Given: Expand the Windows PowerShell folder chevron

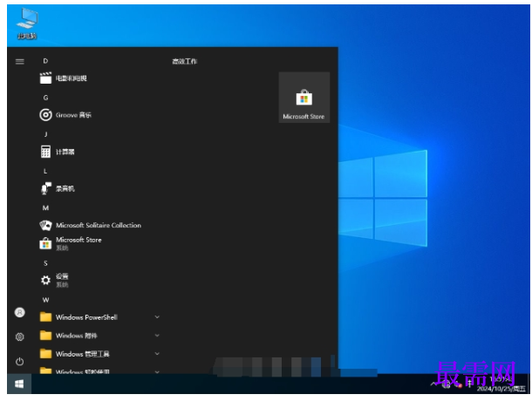Looking at the screenshot, I should pos(157,316).
